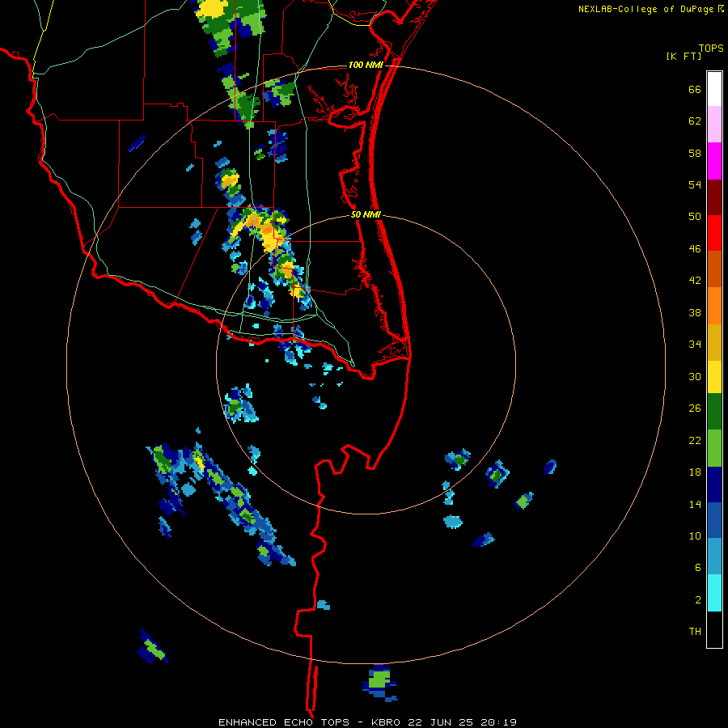Click the "22 JUN 25 20:19" timestamp

462,722
